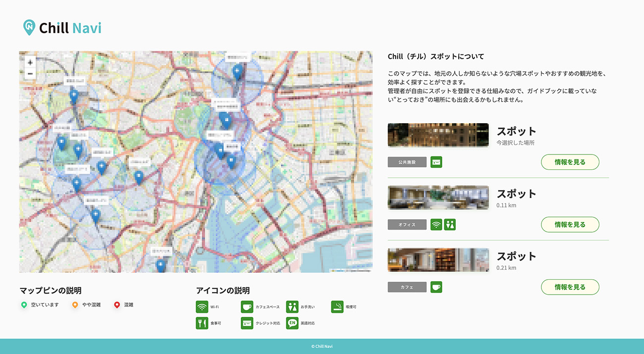This screenshot has width=644, height=354.
Task: Select the 公共施設 category tag
Action: pos(407,162)
